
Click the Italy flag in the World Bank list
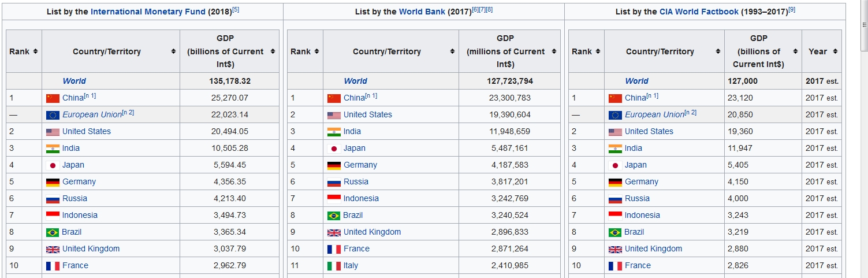(x=334, y=266)
